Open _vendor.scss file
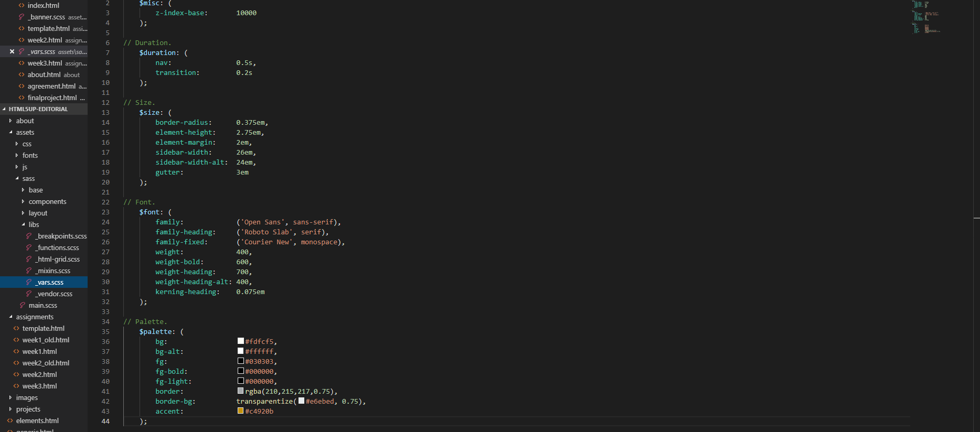980x432 pixels. [x=54, y=294]
